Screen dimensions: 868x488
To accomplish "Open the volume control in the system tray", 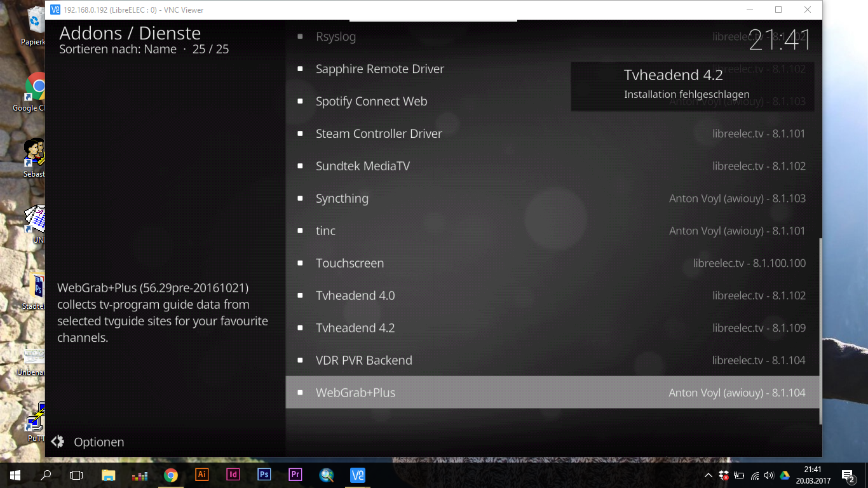I will click(x=769, y=475).
